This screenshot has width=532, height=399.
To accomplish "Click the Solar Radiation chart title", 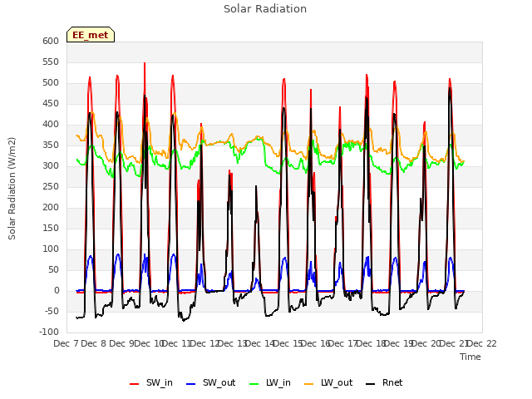I will [265, 9].
